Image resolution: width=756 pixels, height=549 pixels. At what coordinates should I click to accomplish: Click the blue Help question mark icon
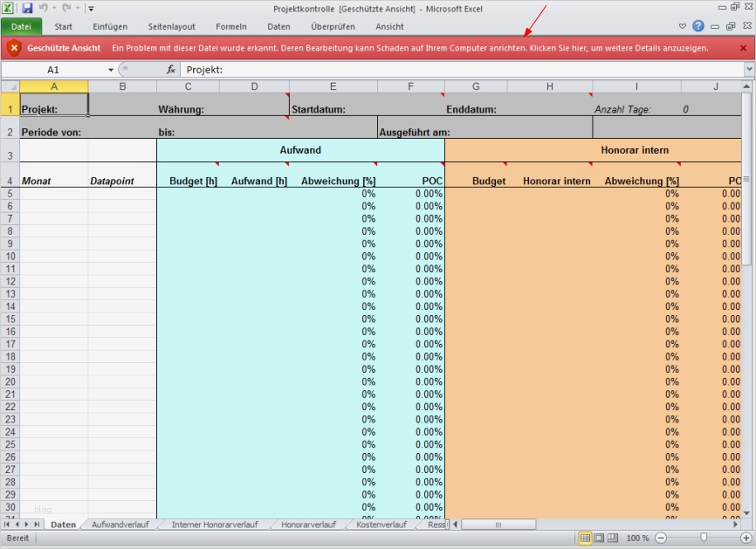point(698,26)
